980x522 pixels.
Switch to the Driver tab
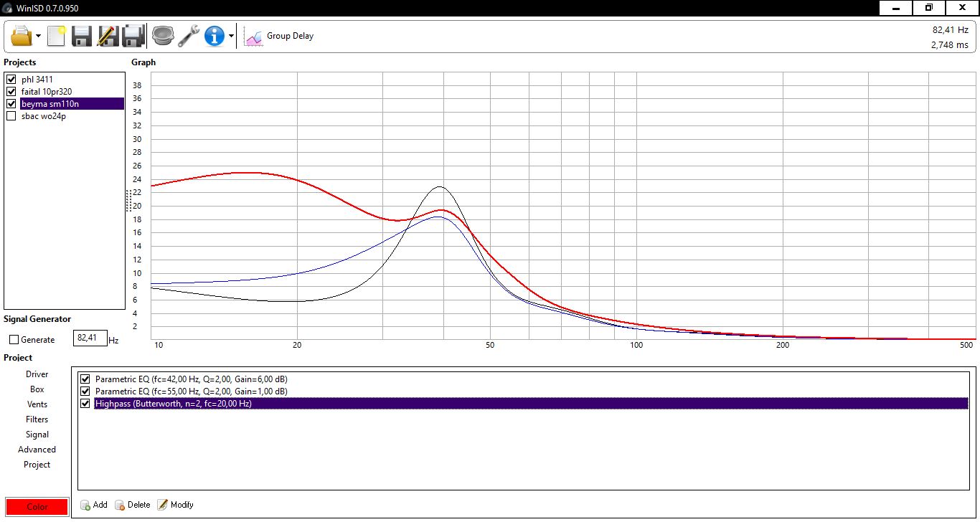click(37, 374)
